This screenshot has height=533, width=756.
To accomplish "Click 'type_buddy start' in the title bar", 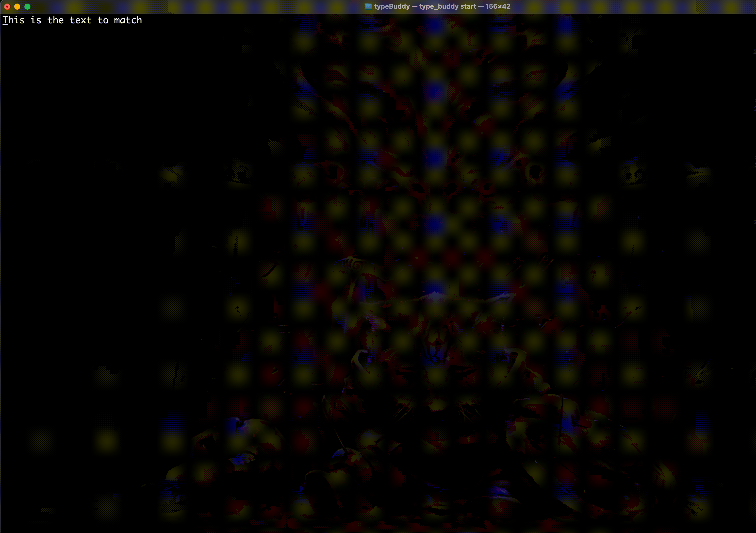I will pos(448,6).
